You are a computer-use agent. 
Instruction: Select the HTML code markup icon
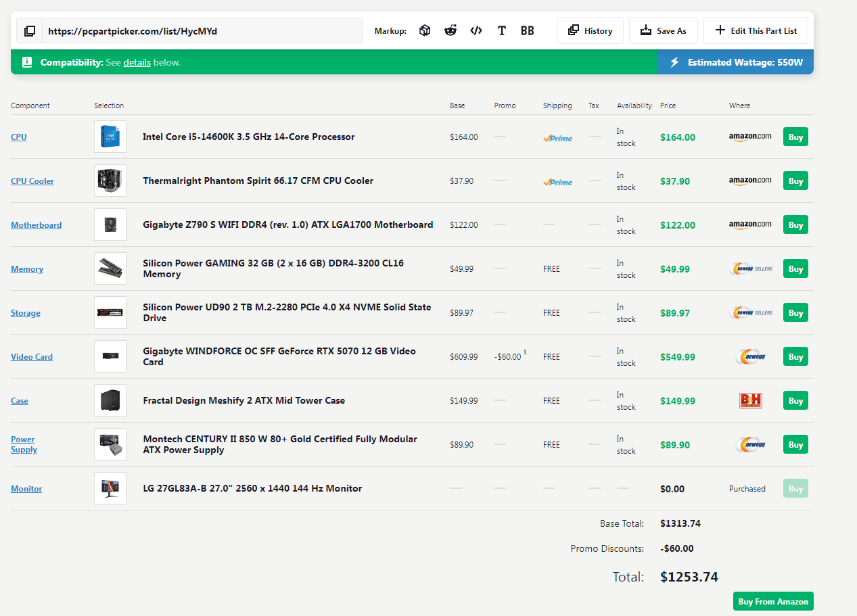pos(476,30)
